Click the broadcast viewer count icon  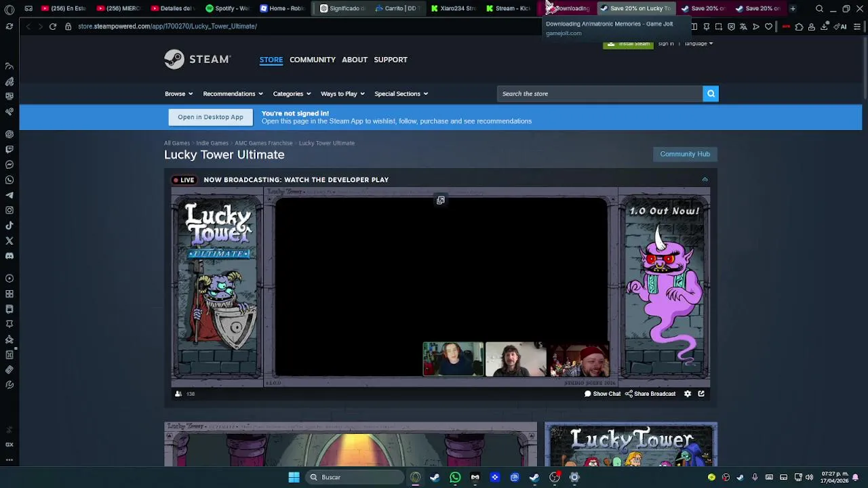[x=178, y=394]
